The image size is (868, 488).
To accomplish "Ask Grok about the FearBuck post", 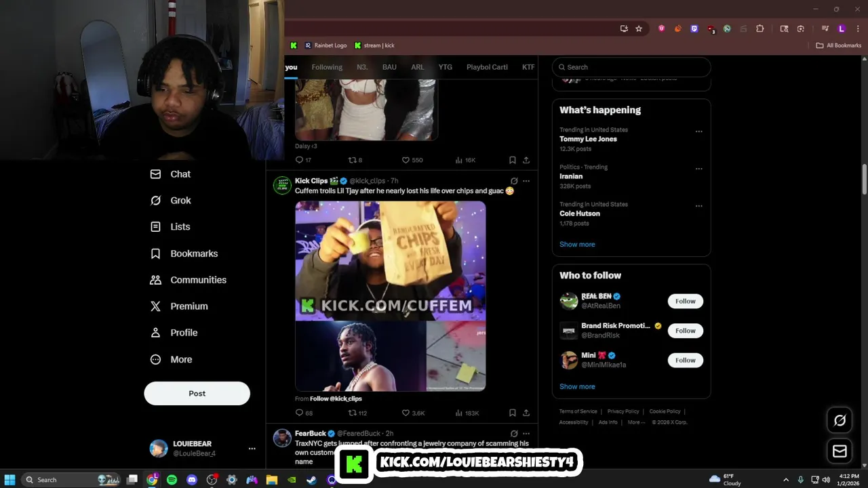I will pyautogui.click(x=514, y=434).
